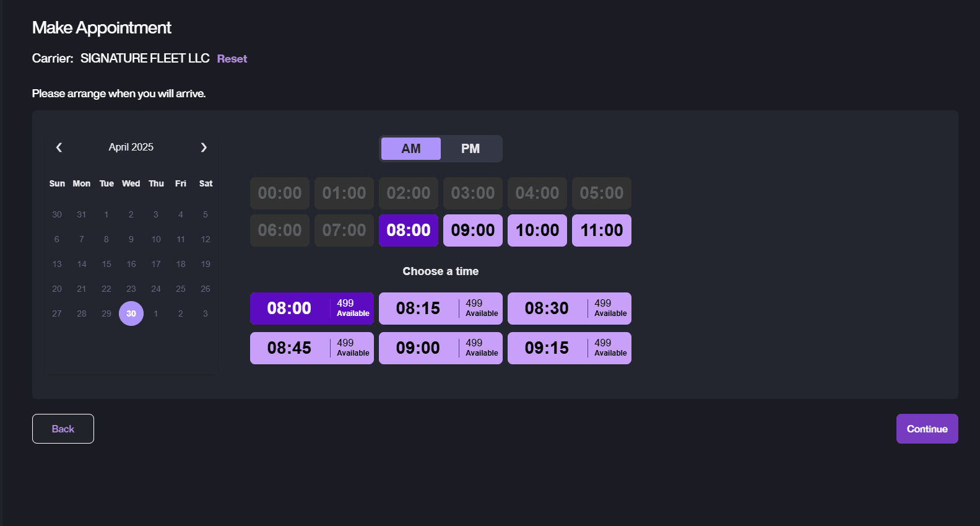Switch to the PM time period
Image resolution: width=980 pixels, height=526 pixels.
pos(470,149)
